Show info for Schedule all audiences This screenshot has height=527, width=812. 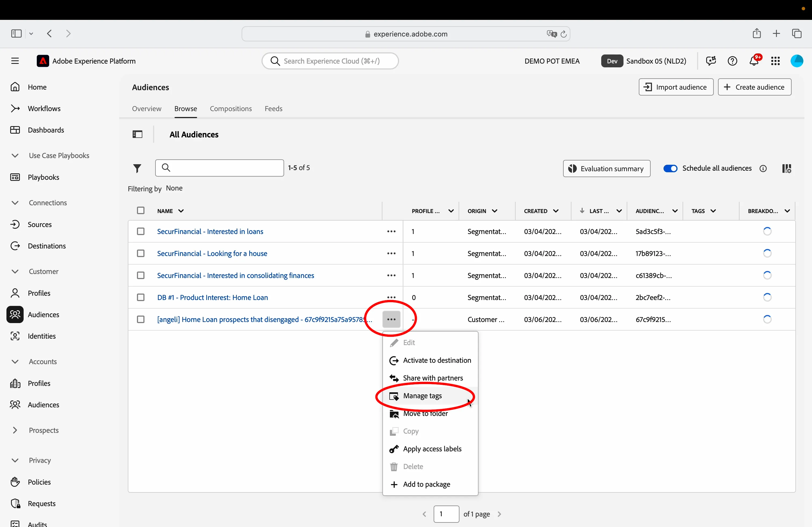click(763, 169)
